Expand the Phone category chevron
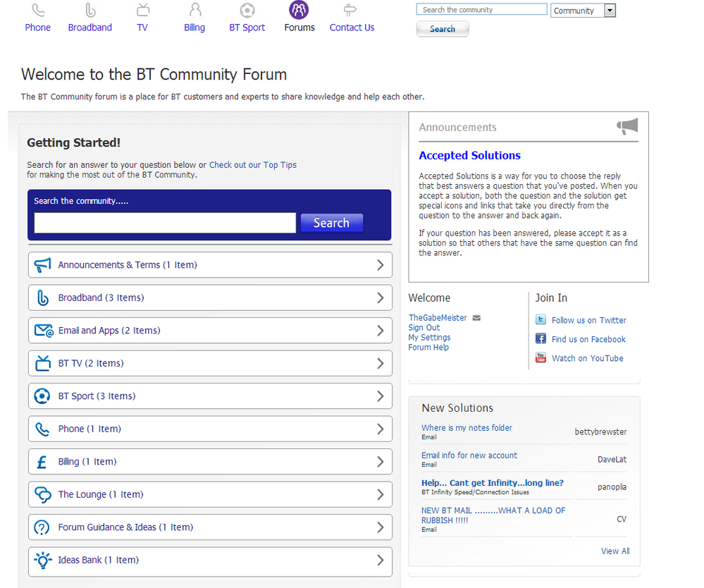 [381, 429]
